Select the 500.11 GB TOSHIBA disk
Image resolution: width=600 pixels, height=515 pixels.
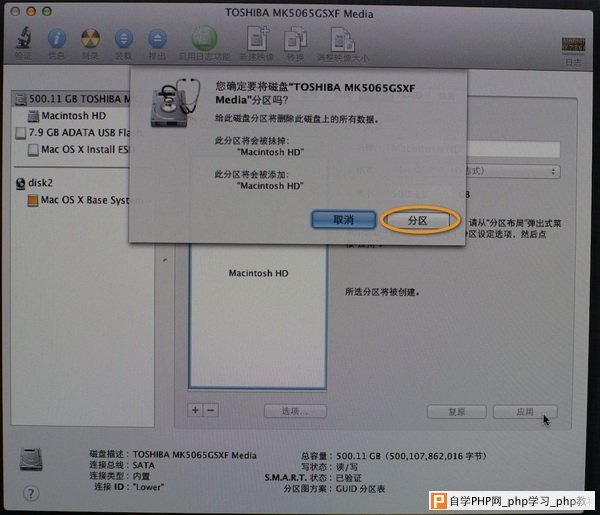pos(72,99)
